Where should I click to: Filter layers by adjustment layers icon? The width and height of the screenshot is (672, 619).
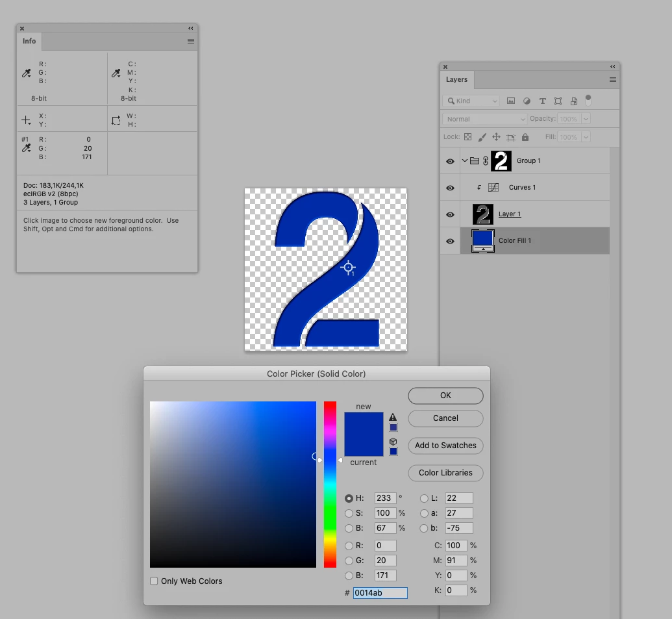(527, 101)
